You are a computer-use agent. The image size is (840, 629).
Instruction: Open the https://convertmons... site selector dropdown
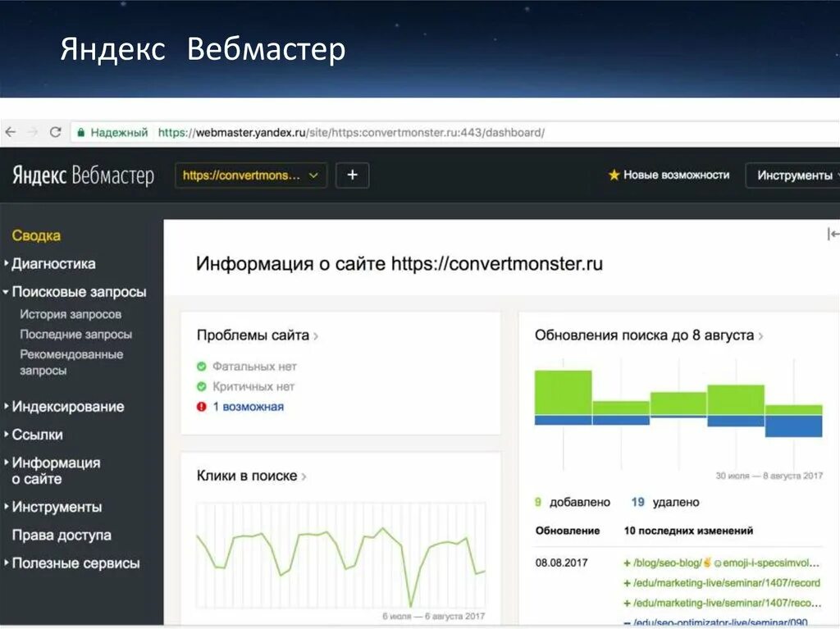click(251, 175)
